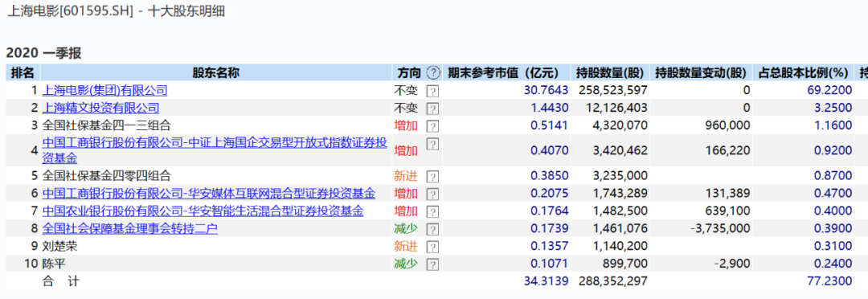Click market value cell 30.7643
The image size is (868, 299).
click(x=546, y=90)
